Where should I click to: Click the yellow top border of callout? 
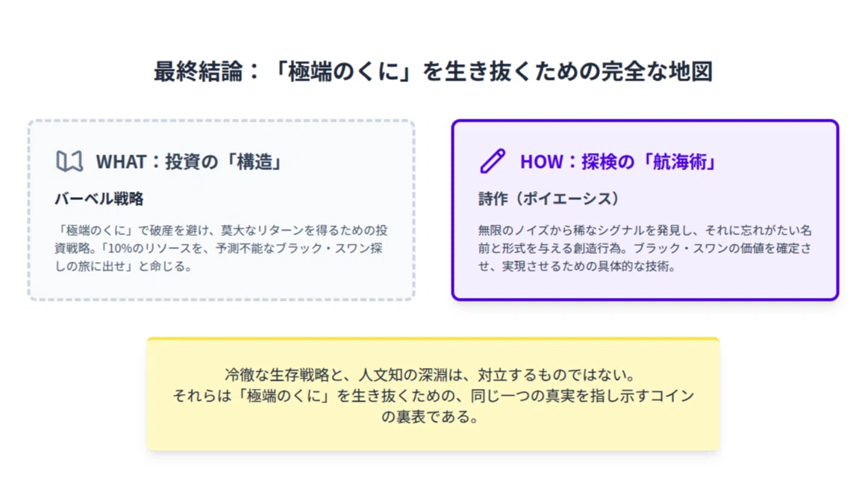coord(433,338)
